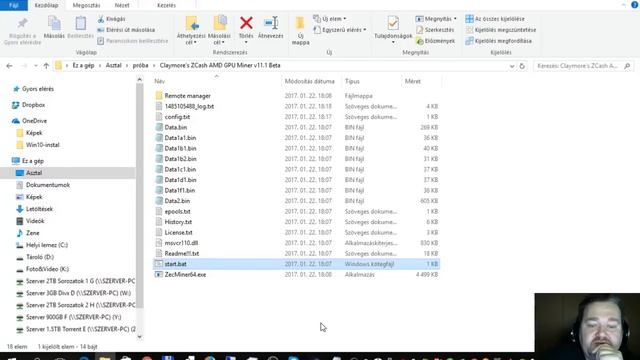640x360 pixels.
Task: Click Az összes kijelölése
Action: pos(495,19)
